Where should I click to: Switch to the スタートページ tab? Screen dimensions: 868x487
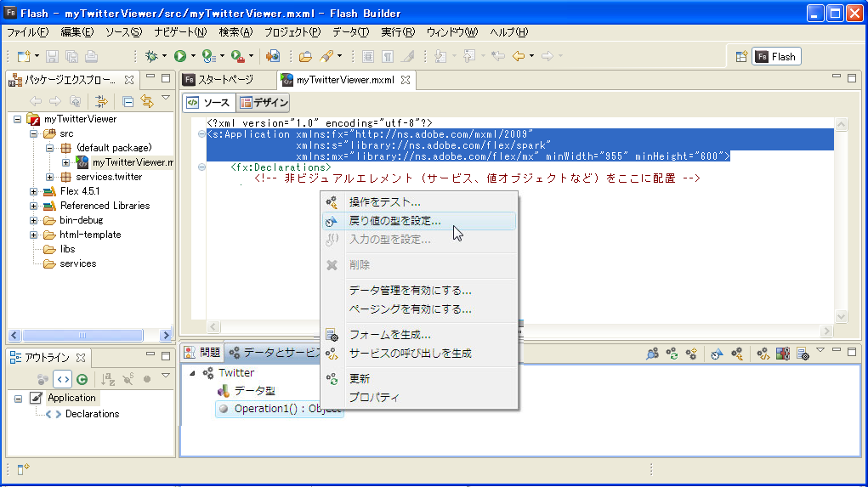[x=226, y=80]
